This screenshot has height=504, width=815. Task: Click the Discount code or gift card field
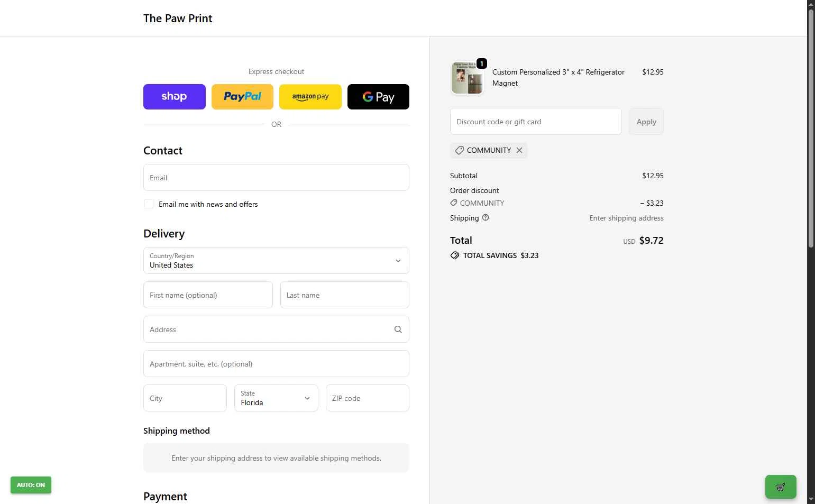click(536, 122)
